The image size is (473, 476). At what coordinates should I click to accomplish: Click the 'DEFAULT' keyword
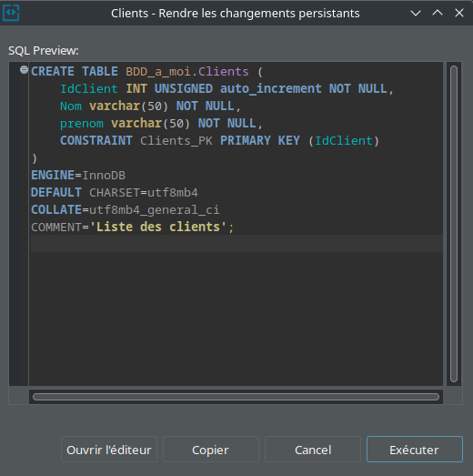click(x=56, y=193)
